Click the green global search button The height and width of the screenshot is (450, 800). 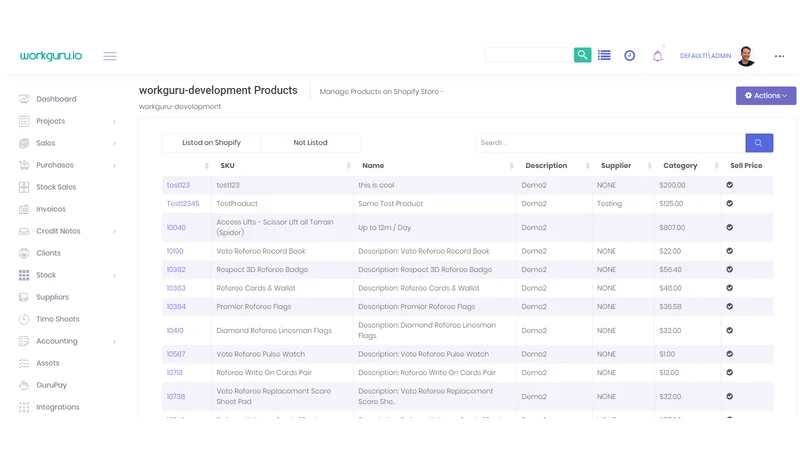tap(582, 55)
